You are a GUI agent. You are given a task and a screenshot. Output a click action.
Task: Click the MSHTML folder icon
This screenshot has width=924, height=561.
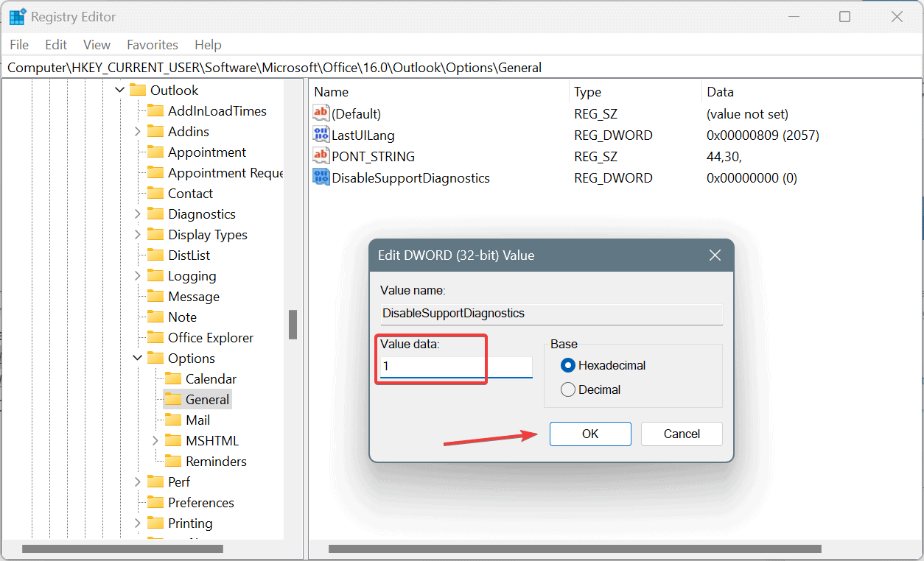(x=173, y=440)
